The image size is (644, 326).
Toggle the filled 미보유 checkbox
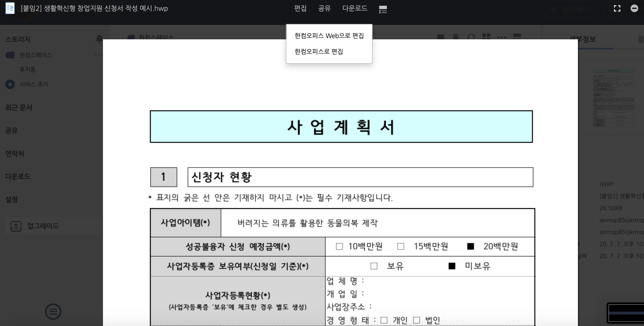pyautogui.click(x=452, y=266)
